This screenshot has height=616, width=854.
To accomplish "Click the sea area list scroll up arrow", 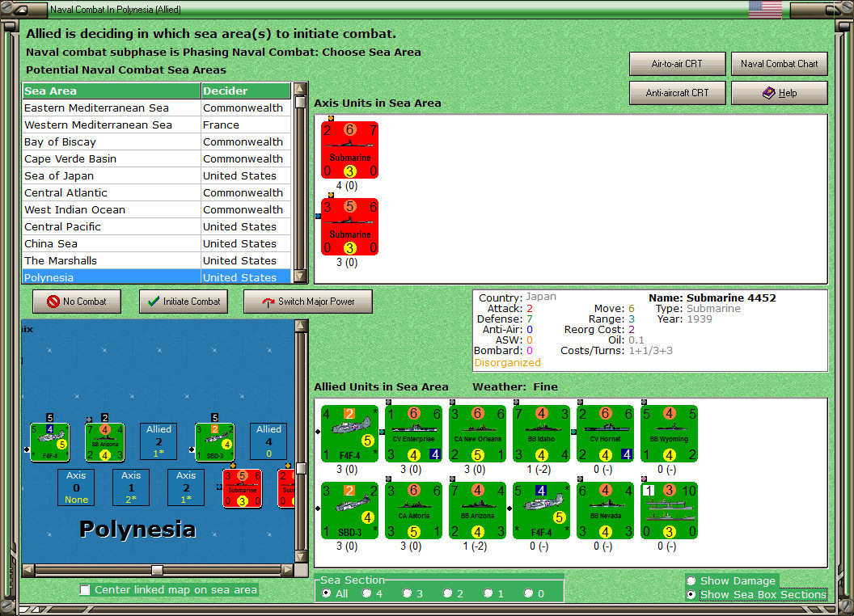I will pyautogui.click(x=300, y=89).
